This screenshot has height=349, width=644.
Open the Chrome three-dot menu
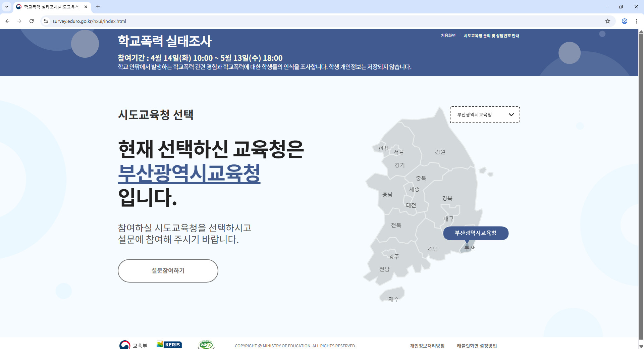[637, 21]
